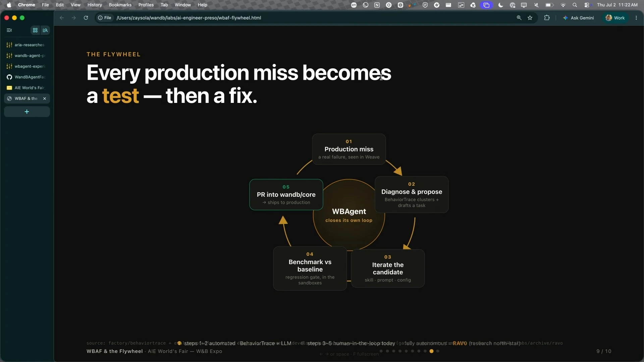
Task: Click THE FLYWHEEL heading label
Action: [113, 54]
